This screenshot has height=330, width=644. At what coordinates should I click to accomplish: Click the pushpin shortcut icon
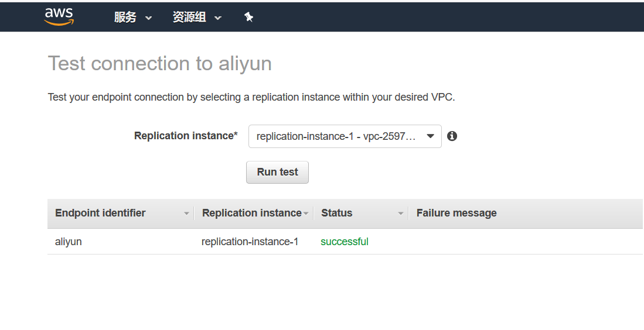click(248, 17)
